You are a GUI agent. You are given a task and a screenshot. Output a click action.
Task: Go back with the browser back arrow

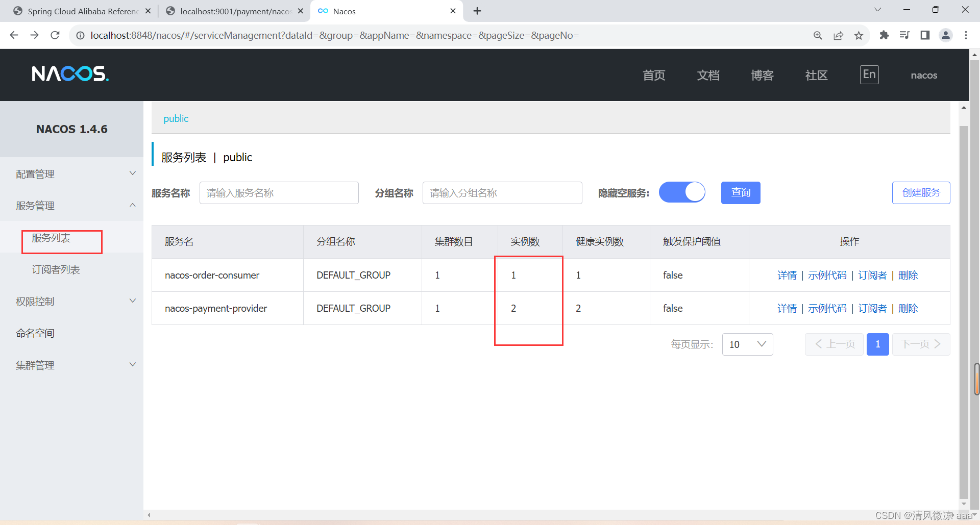[14, 35]
